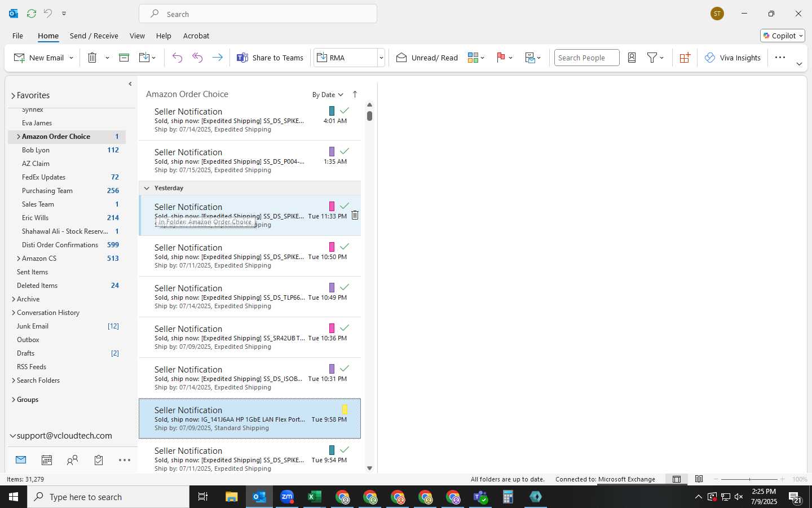Click the pink category swatch on Tue 10:50 PM message

332,247
